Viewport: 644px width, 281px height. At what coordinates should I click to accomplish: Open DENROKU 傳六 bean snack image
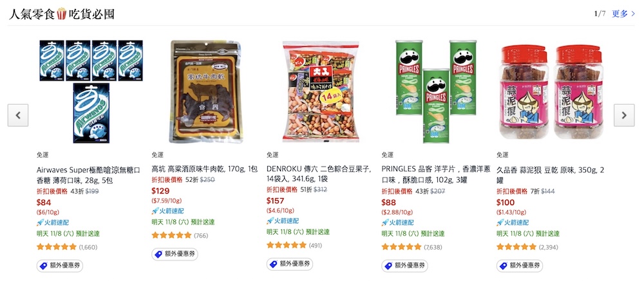321,91
